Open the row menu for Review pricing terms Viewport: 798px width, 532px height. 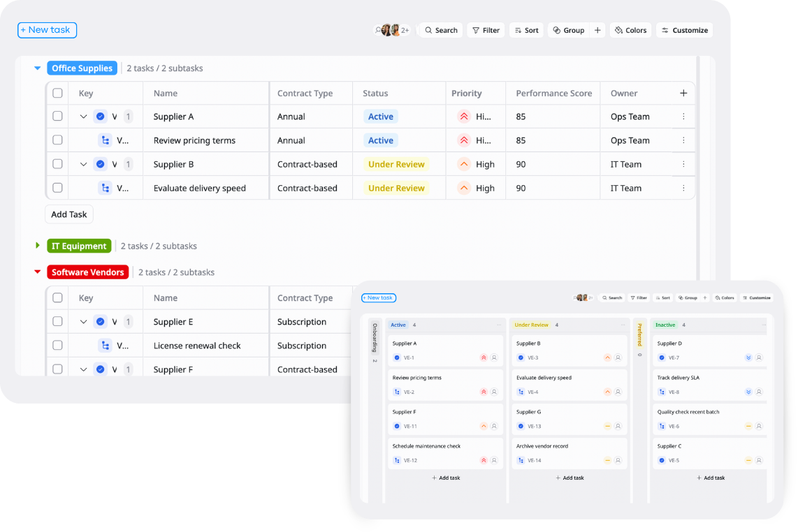pos(683,140)
